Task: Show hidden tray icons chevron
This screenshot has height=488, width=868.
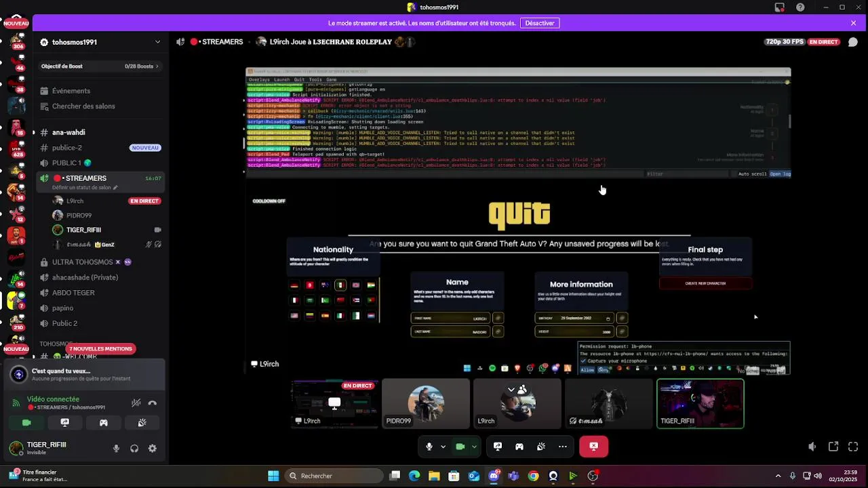Action: coord(777,476)
